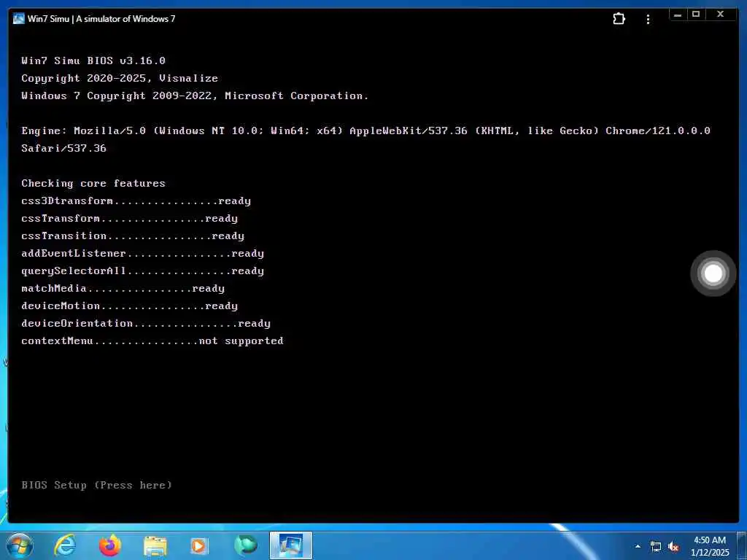Click the 'Copyright 2020-2025, Visnalize' line
Image resolution: width=747 pixels, height=560 pixels.
click(x=120, y=78)
